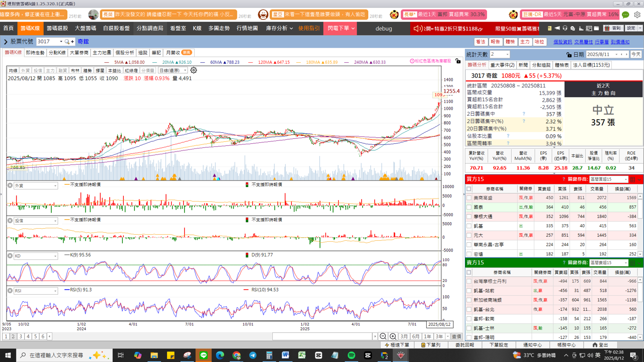Toggle the 布林 Bollinger overlay
Screen dimensions: 644x362
(x=75, y=71)
